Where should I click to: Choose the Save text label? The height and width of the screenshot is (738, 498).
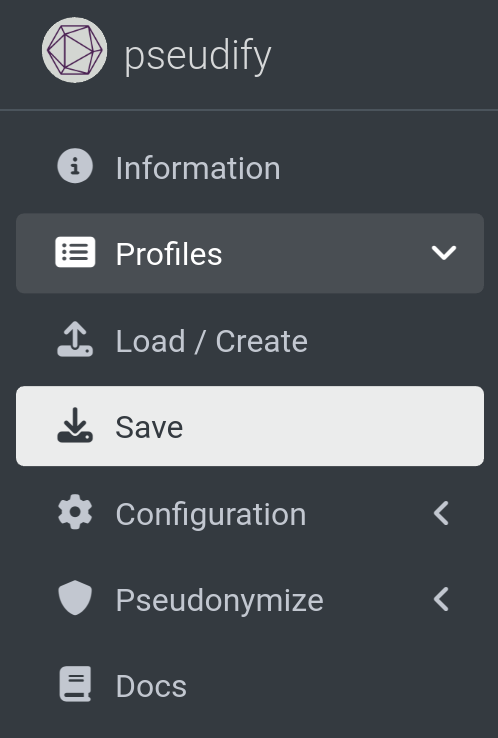149,427
